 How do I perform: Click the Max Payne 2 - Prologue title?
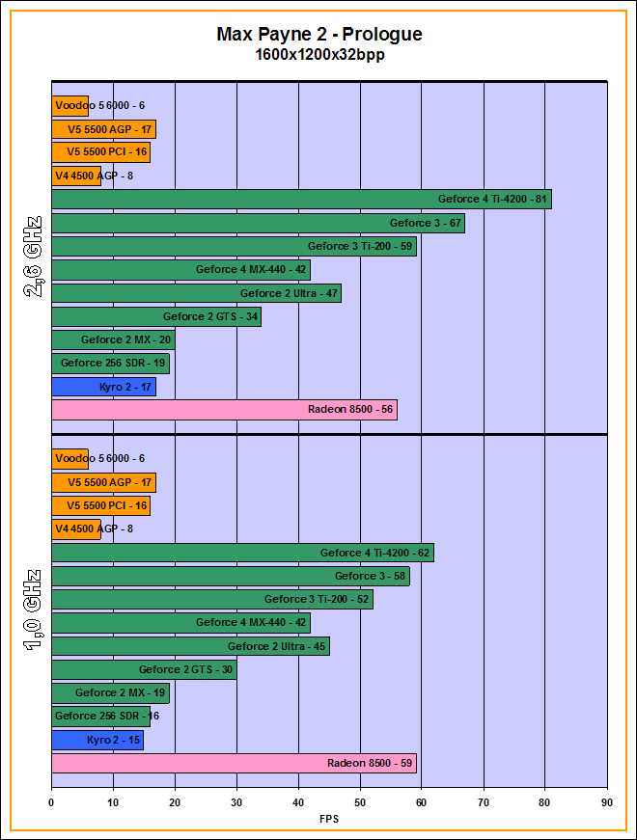319,35
